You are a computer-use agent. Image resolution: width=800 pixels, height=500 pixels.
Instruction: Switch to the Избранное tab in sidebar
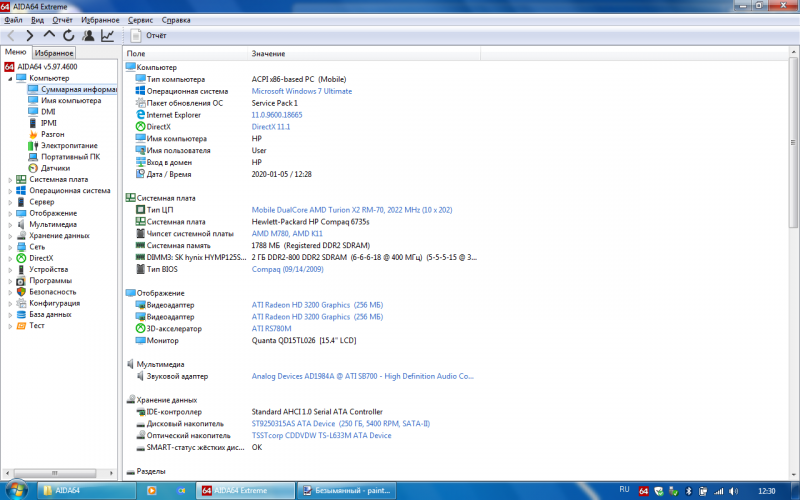[54, 53]
